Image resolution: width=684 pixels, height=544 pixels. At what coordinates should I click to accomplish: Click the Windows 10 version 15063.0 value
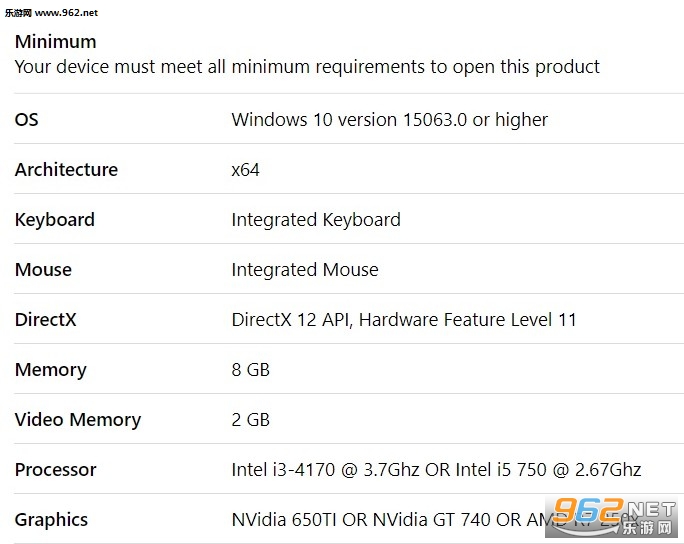[389, 119]
